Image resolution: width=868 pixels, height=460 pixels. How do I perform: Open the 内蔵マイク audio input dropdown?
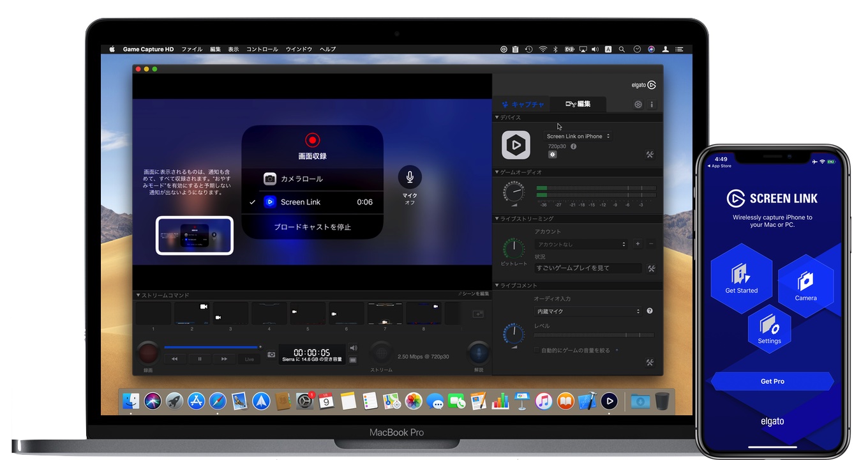click(x=588, y=311)
